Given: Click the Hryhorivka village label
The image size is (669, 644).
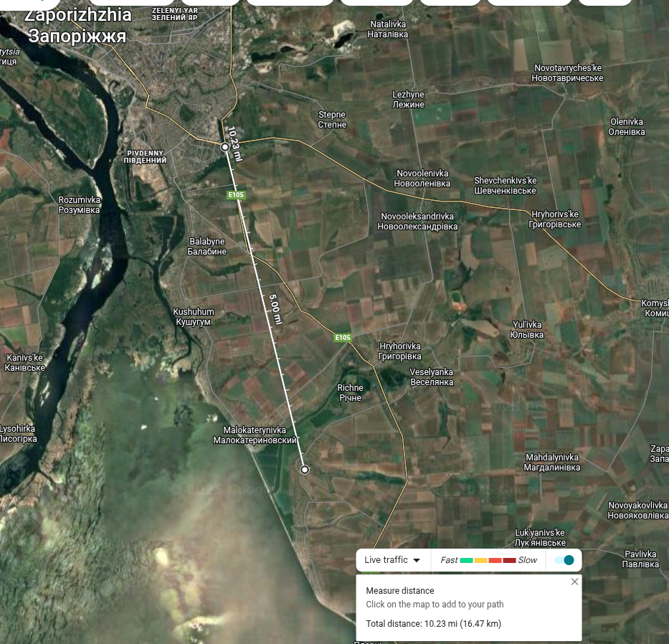Looking at the screenshot, I should [400, 351].
